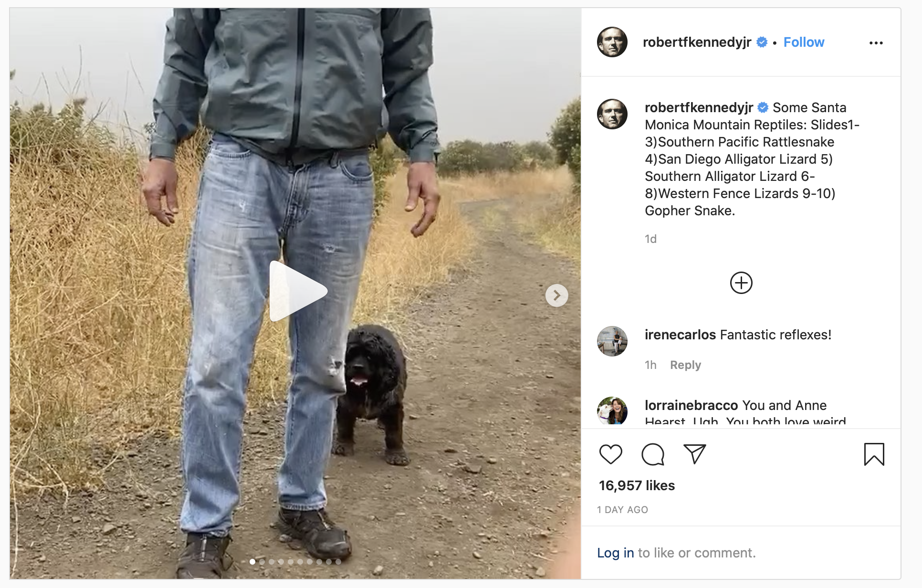
Task: Open the header profile avatar
Action: tap(612, 42)
